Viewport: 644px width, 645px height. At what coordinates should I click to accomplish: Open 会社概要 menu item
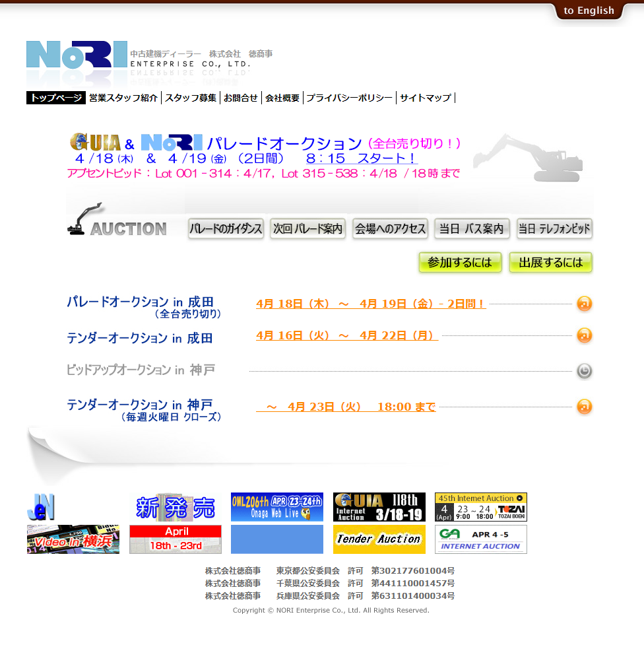[x=282, y=98]
